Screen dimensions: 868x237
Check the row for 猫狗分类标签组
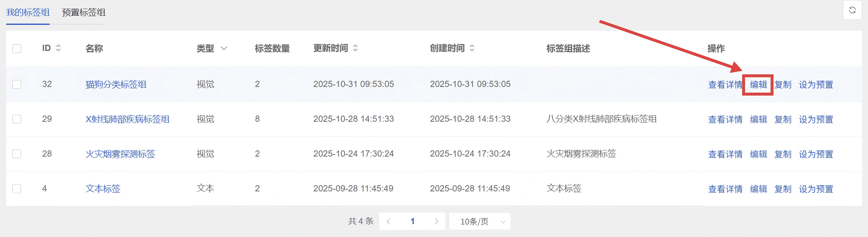coord(17,84)
